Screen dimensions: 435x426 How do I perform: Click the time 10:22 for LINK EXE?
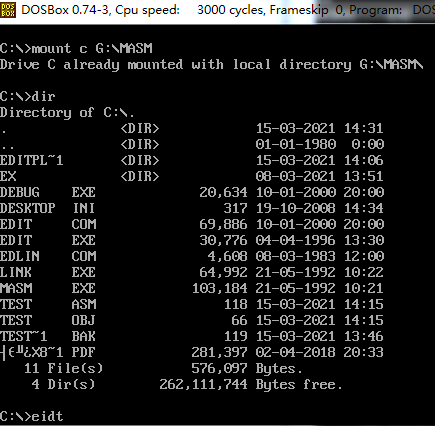pos(364,272)
